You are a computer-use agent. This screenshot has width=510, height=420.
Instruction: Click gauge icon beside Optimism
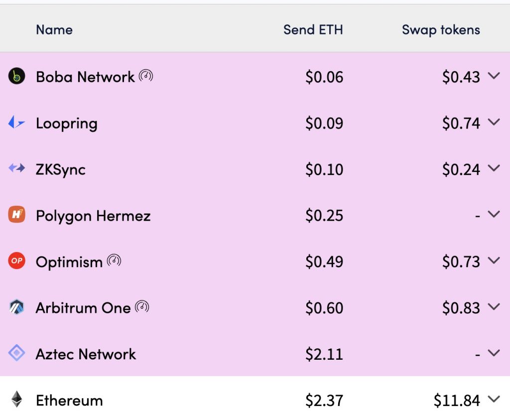pyautogui.click(x=114, y=261)
